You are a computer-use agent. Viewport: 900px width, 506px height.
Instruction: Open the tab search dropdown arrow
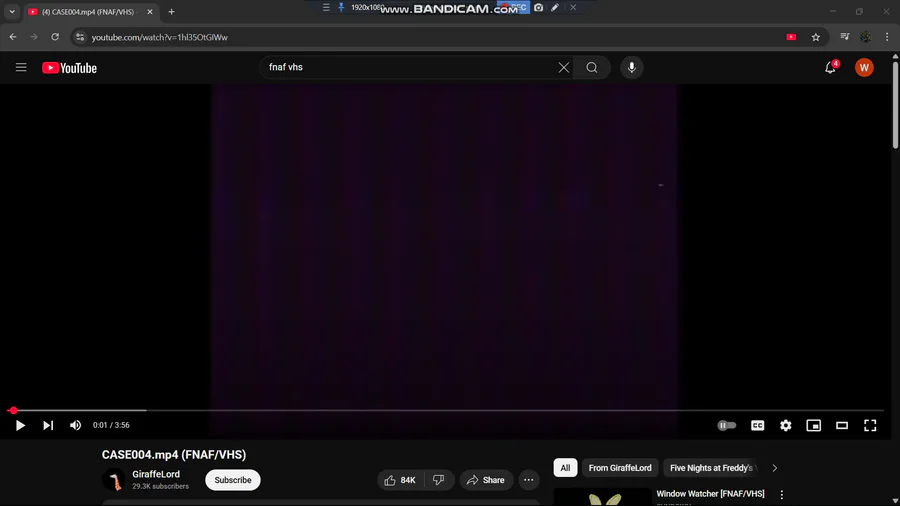pyautogui.click(x=12, y=11)
